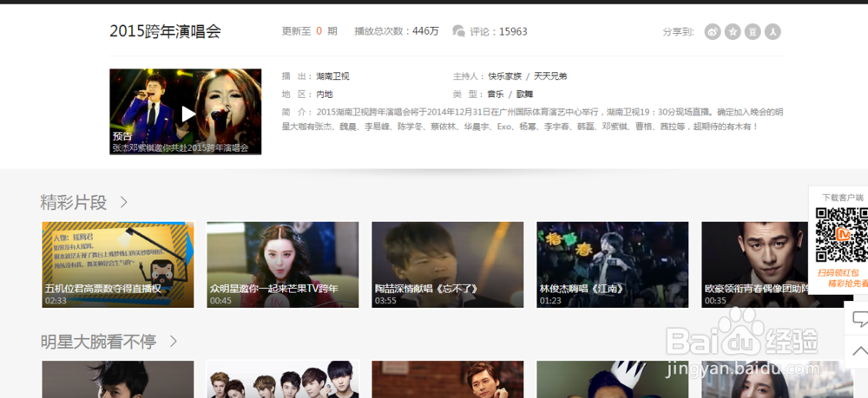Open first star thumbnail under 明星大腕看不停
This screenshot has width=868, height=398.
[118, 379]
